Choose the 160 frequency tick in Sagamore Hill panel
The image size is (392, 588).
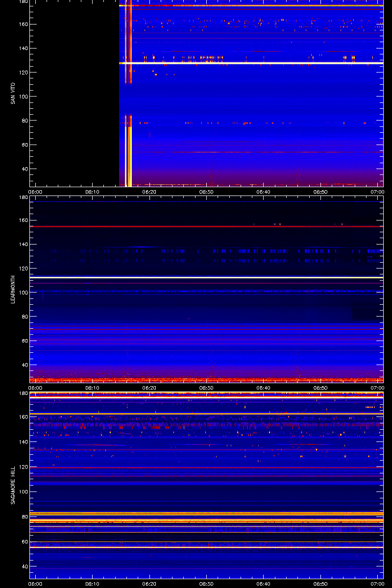click(x=23, y=417)
